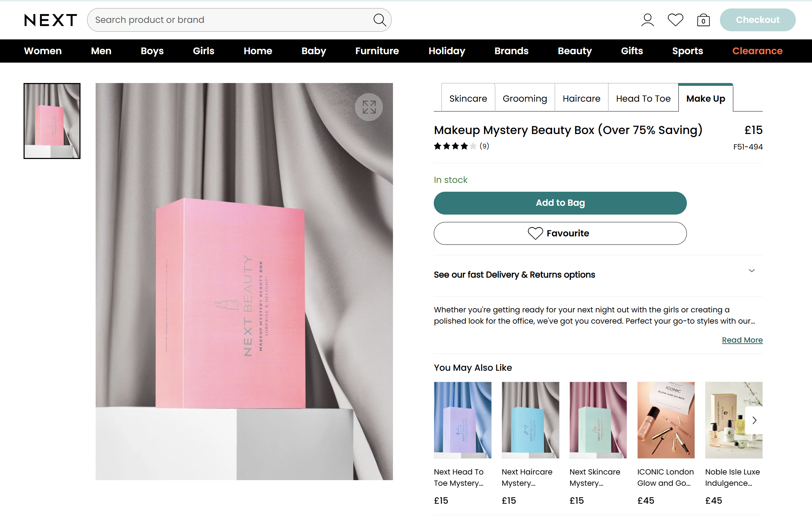Click Read More description link

tap(742, 340)
